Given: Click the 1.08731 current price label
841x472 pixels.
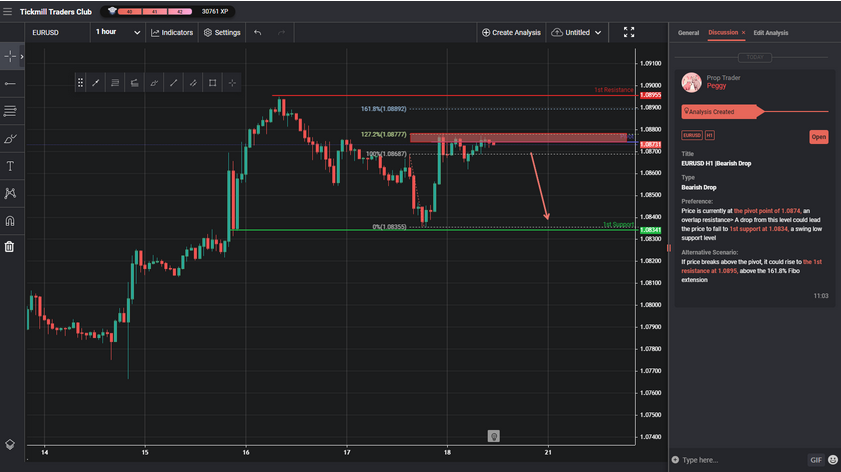Looking at the screenshot, I should click(650, 144).
